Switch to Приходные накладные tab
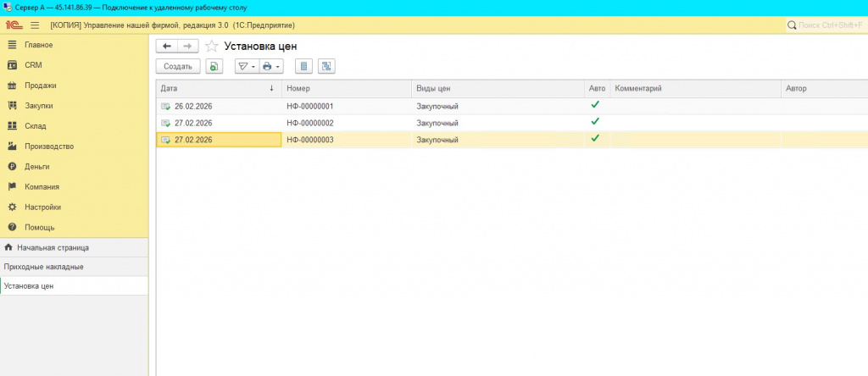868x376 pixels. pos(75,267)
